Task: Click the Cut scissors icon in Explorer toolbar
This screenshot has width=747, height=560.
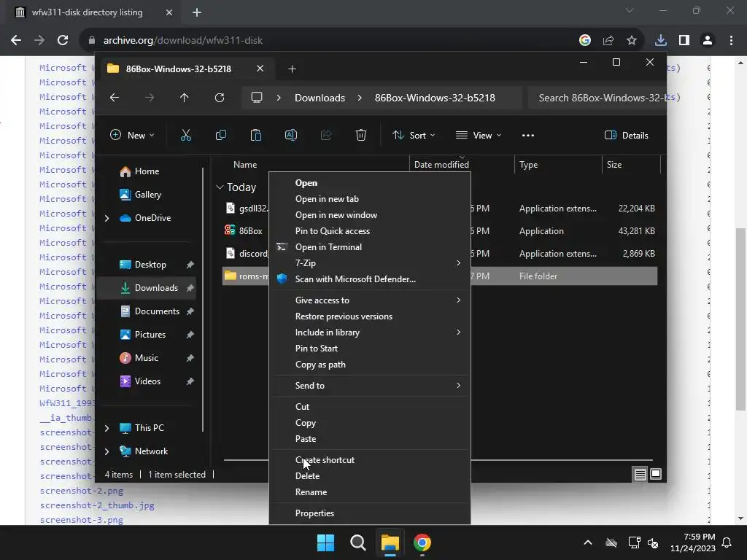Action: (x=186, y=135)
